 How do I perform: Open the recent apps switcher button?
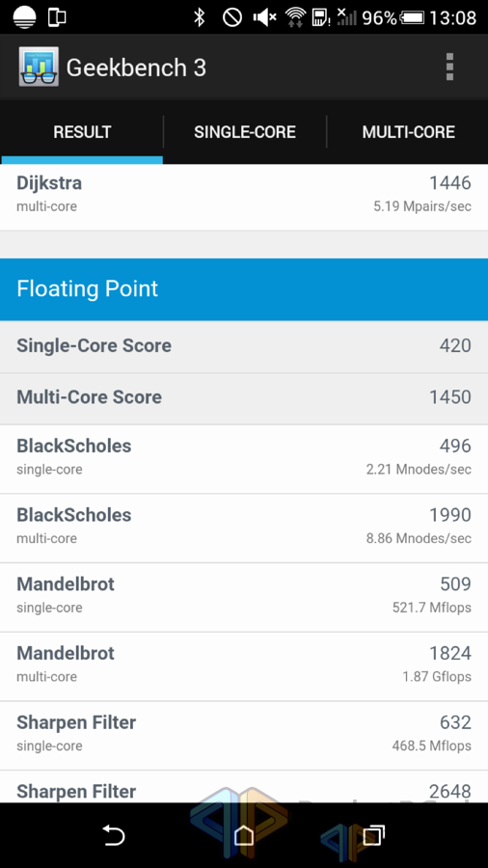click(374, 835)
